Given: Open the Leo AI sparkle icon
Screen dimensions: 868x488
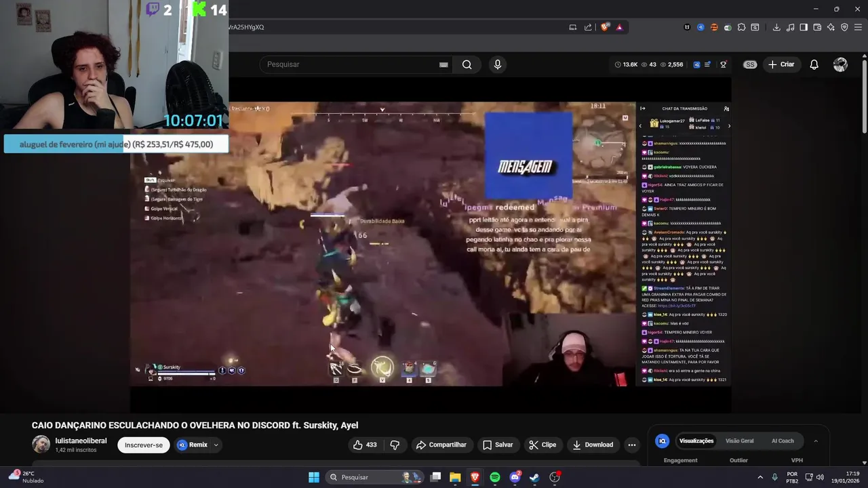Looking at the screenshot, I should click(x=831, y=27).
